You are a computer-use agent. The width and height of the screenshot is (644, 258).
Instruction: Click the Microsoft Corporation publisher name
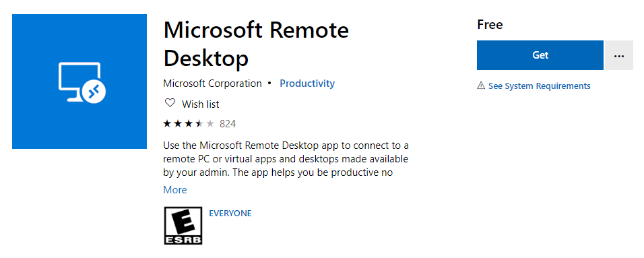pyautogui.click(x=212, y=84)
